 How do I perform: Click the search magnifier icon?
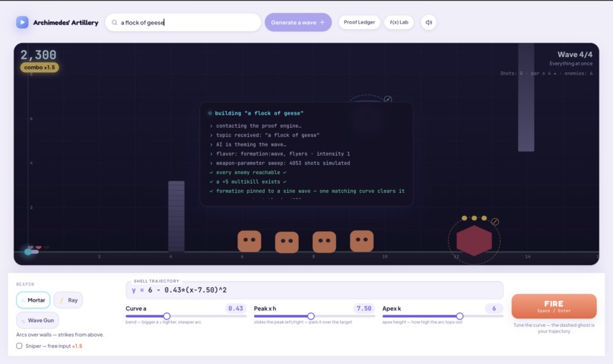click(114, 23)
